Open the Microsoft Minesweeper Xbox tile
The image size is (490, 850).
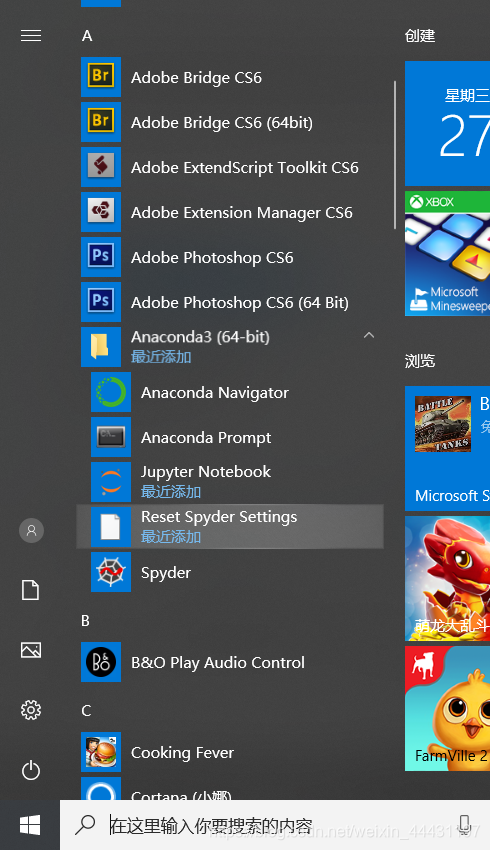click(447, 253)
